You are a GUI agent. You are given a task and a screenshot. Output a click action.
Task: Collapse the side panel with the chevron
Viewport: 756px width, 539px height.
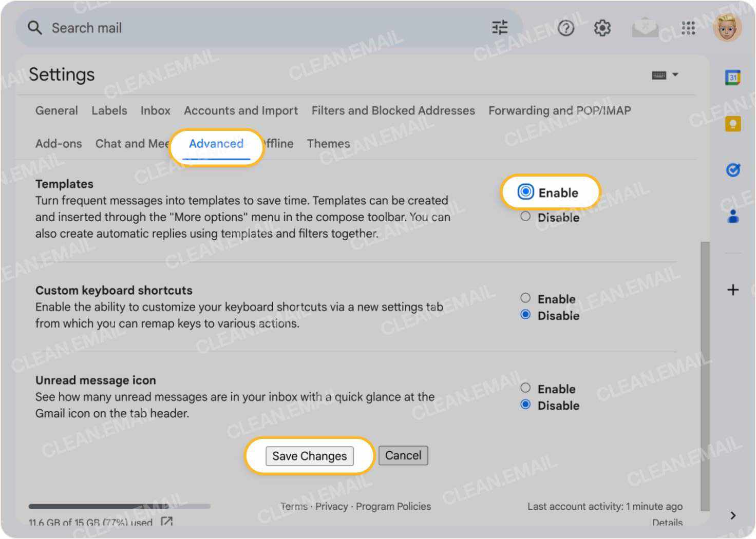[x=733, y=515]
